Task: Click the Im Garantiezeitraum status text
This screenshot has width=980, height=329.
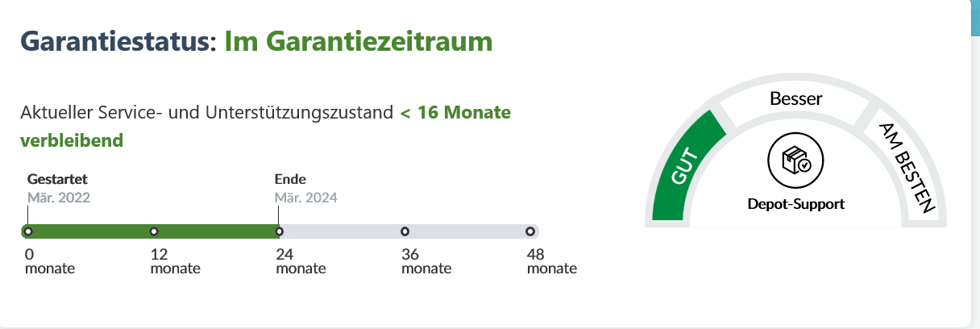Action: tap(359, 41)
